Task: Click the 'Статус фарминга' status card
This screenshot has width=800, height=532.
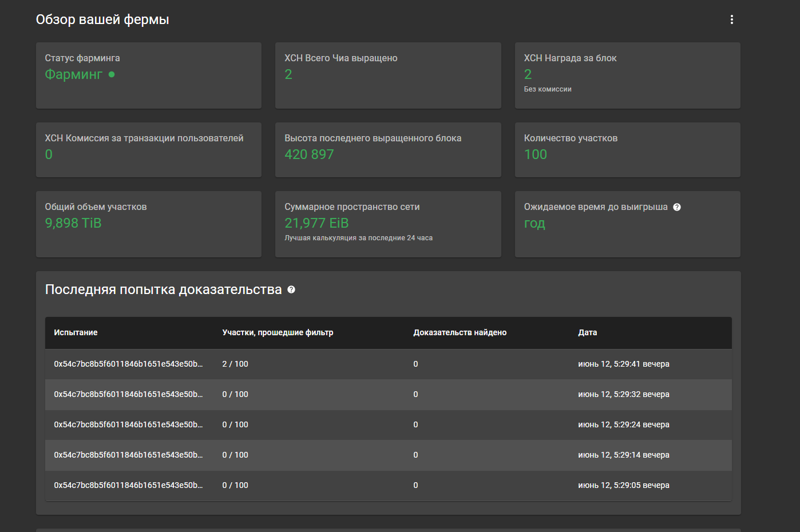Action: click(x=149, y=76)
